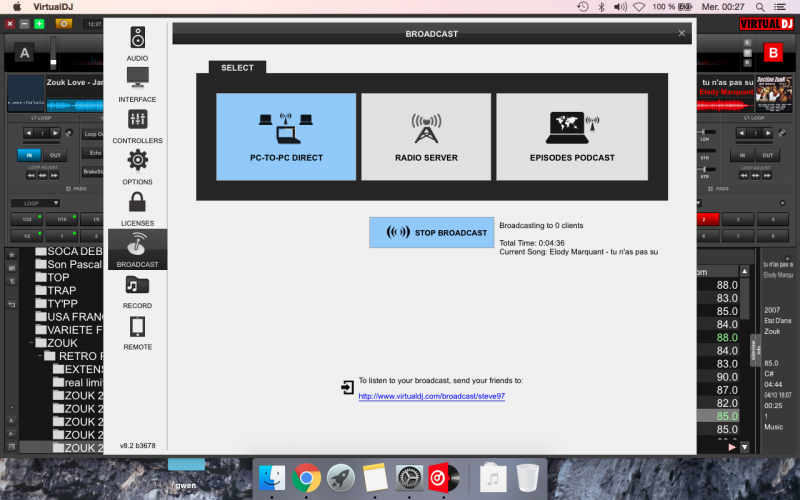Open Spotlight search in menu bar

(x=760, y=7)
